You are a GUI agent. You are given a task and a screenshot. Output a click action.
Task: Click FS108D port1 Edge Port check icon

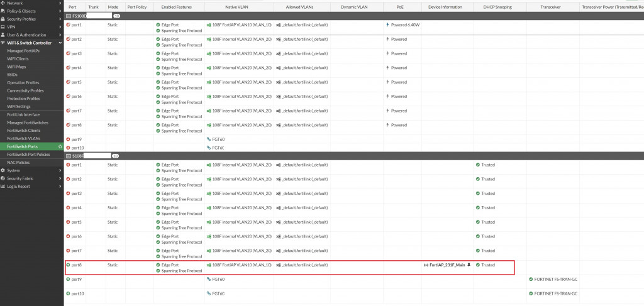pos(158,25)
